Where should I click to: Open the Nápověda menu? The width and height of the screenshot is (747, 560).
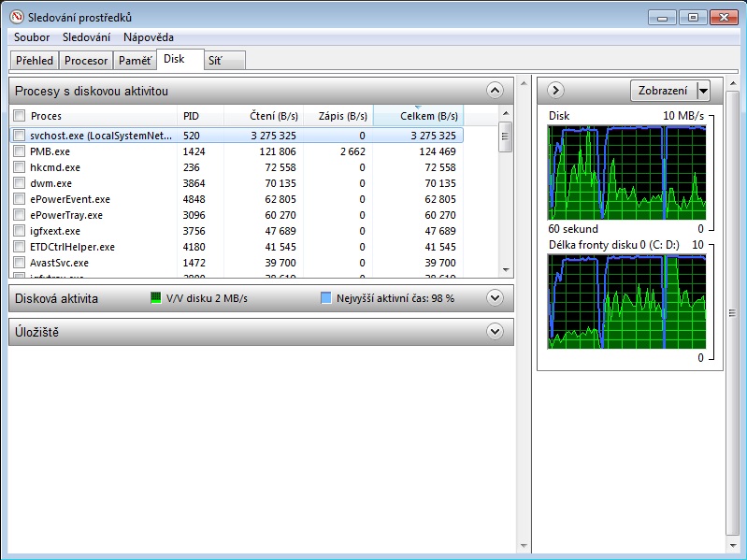tap(148, 37)
